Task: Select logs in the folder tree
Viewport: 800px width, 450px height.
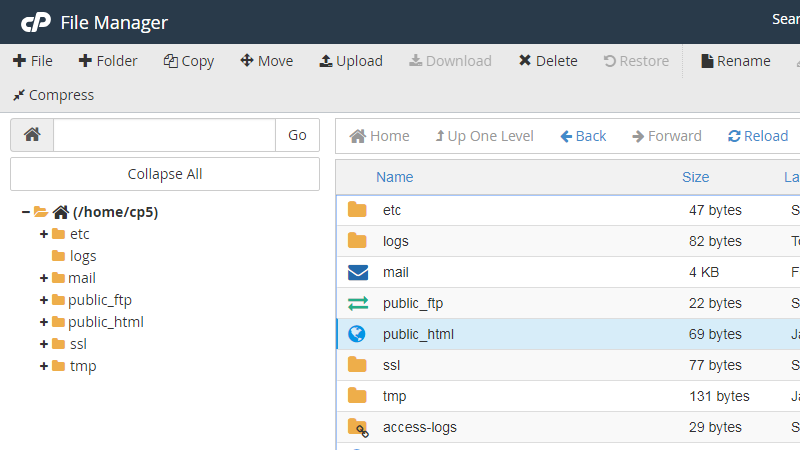Action: click(83, 256)
